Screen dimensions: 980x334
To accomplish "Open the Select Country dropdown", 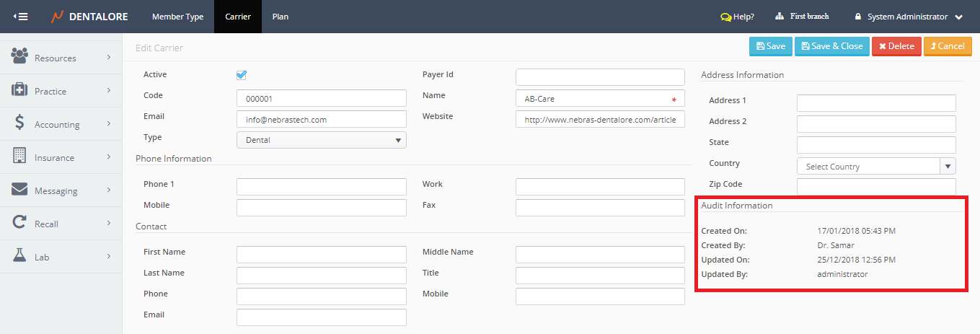I will click(875, 167).
